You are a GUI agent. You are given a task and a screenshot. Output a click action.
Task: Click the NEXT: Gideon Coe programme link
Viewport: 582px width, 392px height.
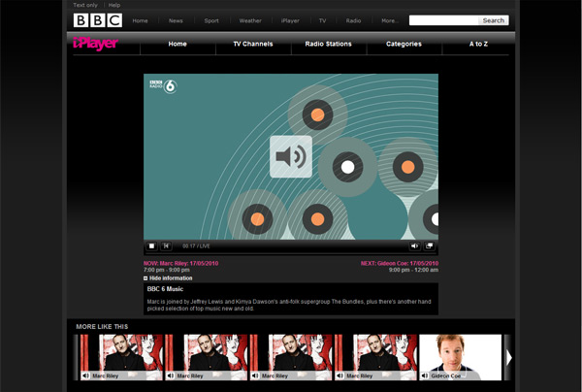[x=400, y=263]
